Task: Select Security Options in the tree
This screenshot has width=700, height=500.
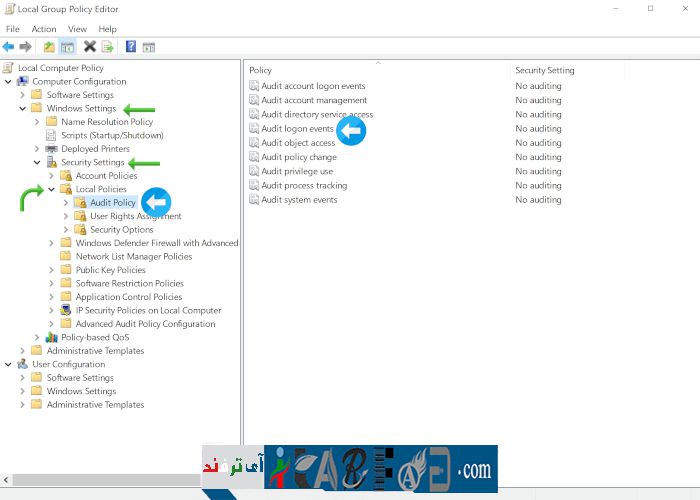Action: click(121, 230)
